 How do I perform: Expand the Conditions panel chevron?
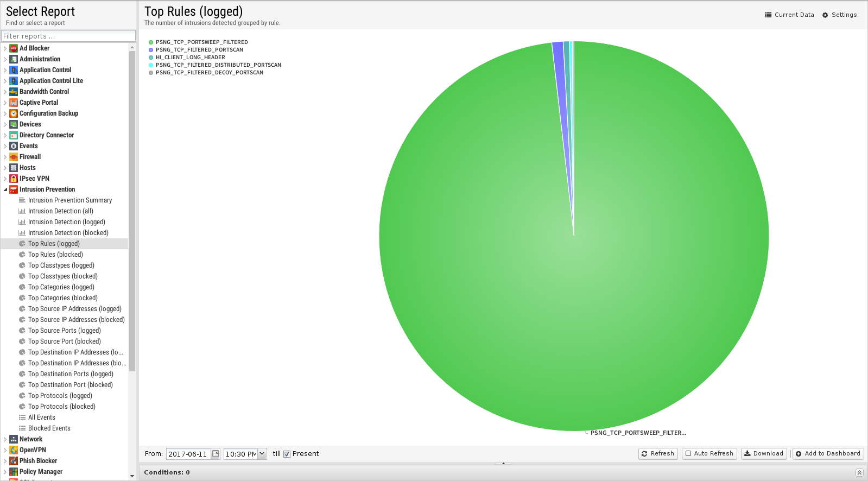click(859, 472)
